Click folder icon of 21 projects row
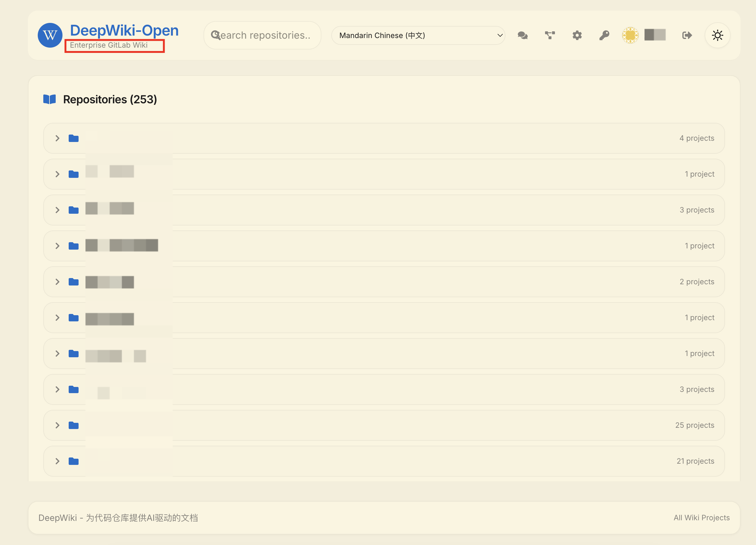756x545 pixels. (x=74, y=461)
